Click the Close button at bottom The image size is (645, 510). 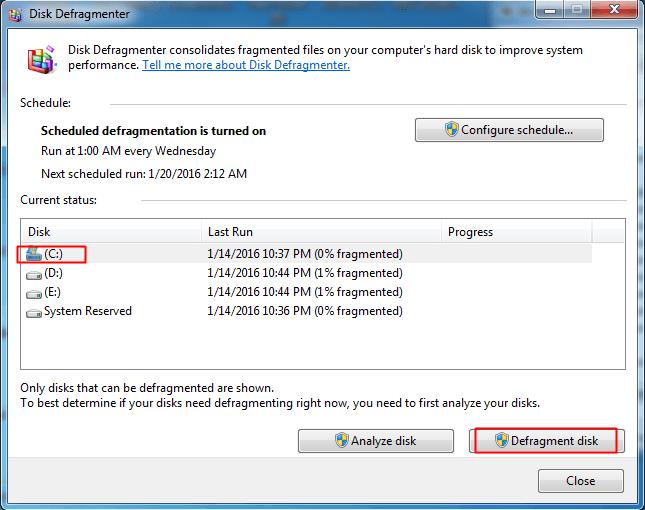pos(581,481)
